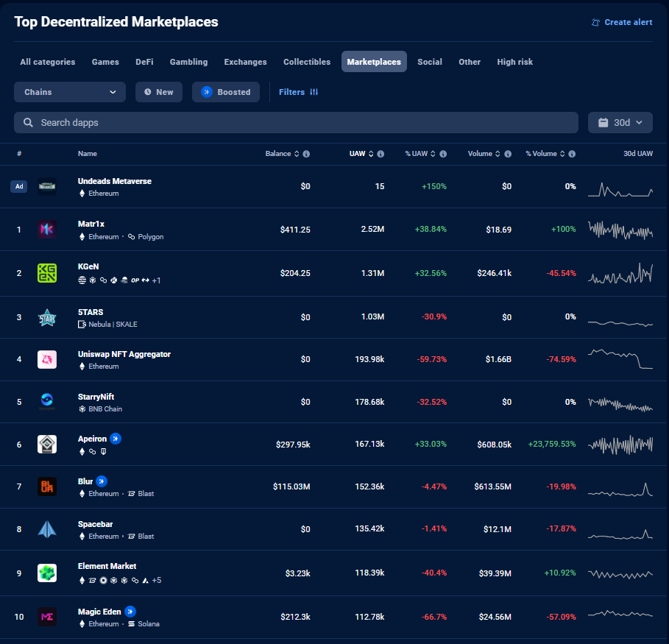Switch to the Games tab
669x644 pixels.
pyautogui.click(x=105, y=62)
